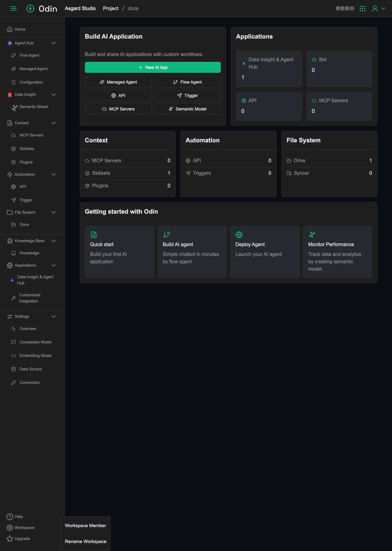Screen dimensions: 392x551
Task: Click the Flow Agent branch icon in sidebar
Action: (x=13, y=55)
